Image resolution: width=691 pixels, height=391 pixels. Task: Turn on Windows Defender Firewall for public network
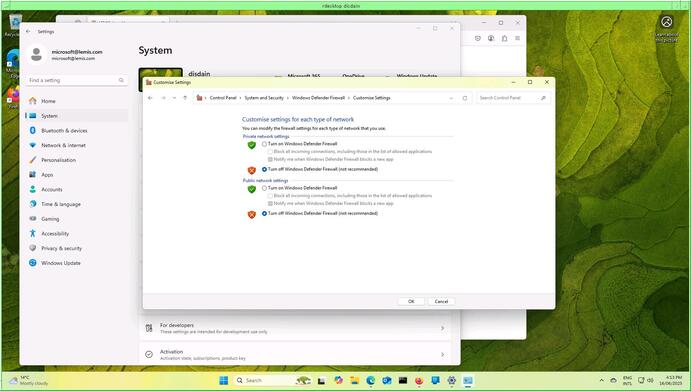click(x=264, y=188)
